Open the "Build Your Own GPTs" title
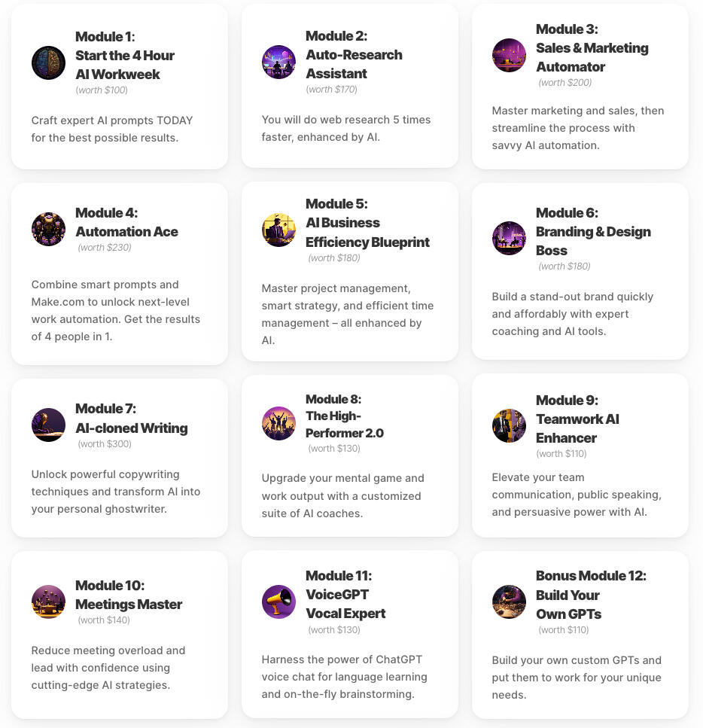703x728 pixels. (x=568, y=605)
